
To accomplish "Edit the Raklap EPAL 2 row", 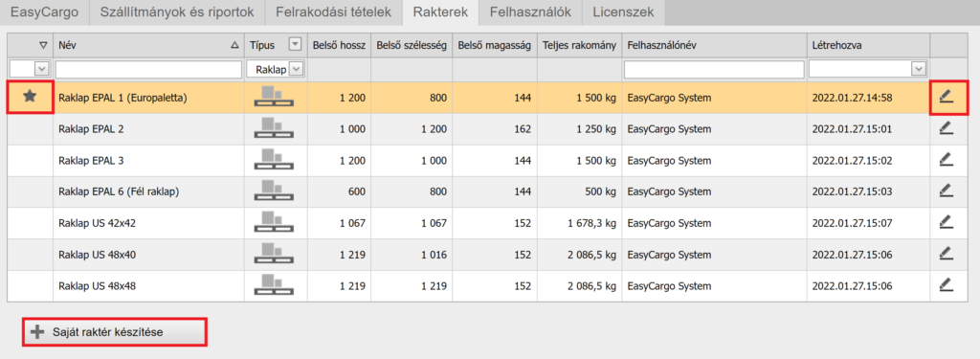I will click(947, 128).
